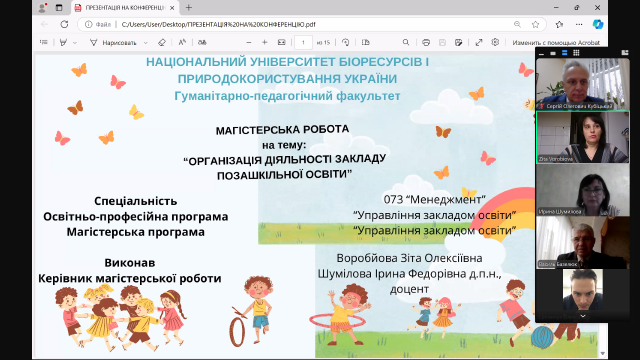640x360 pixels.
Task: Open the Favorites list
Action: pos(560,24)
